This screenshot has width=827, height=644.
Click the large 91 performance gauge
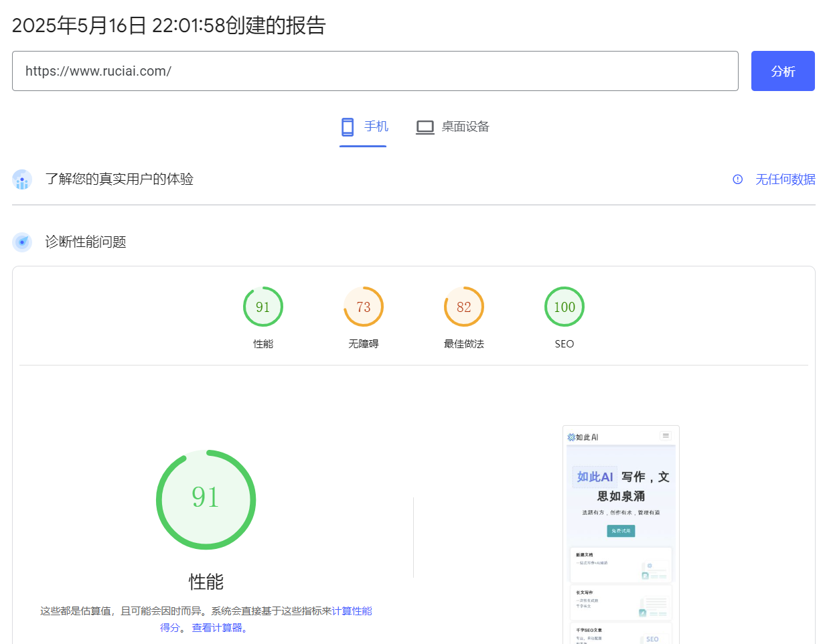point(206,499)
